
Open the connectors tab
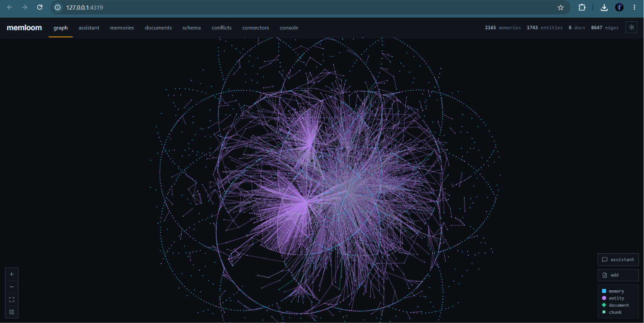pos(256,28)
